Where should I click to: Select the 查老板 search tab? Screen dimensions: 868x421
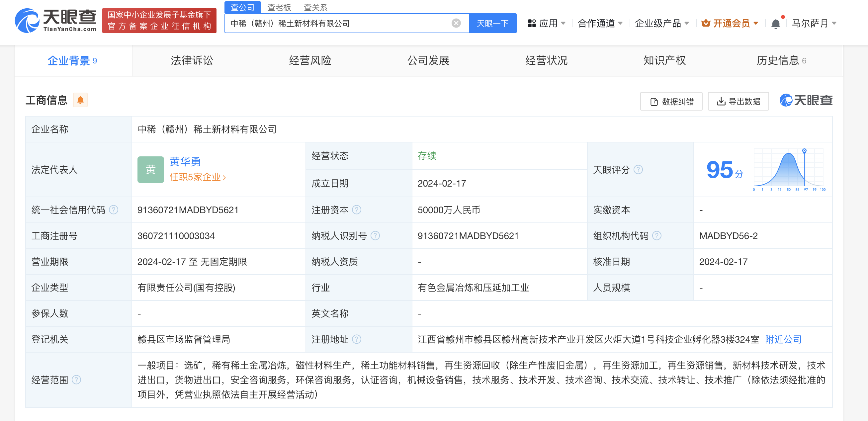coord(279,7)
